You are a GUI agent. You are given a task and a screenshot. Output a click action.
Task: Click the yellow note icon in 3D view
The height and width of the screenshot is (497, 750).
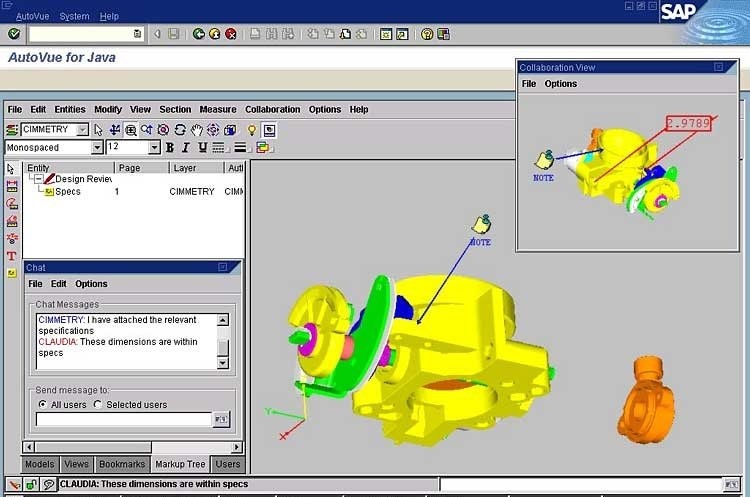click(x=482, y=224)
